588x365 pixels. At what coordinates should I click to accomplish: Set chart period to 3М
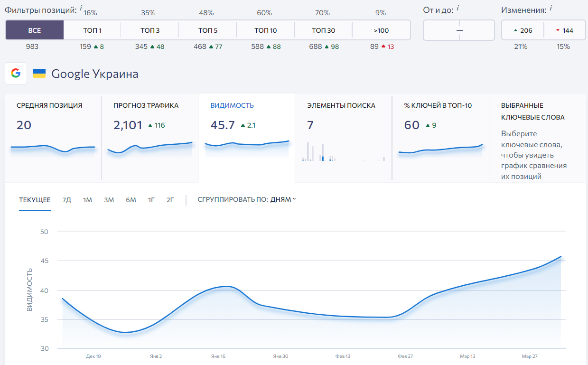109,200
